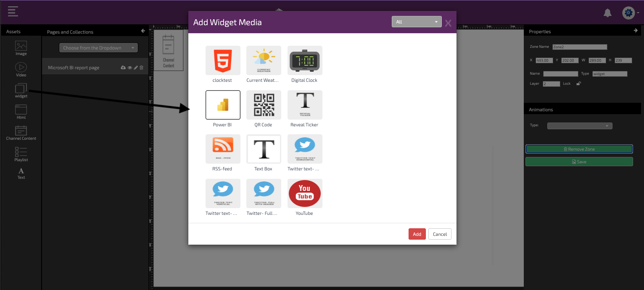Preview the Microsoft BI report page

coord(130,68)
